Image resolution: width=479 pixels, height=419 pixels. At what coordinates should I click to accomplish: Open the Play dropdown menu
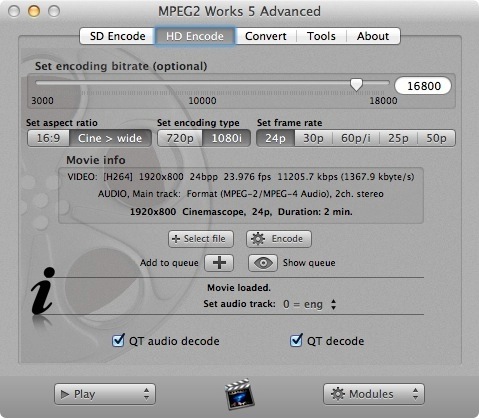tap(105, 394)
